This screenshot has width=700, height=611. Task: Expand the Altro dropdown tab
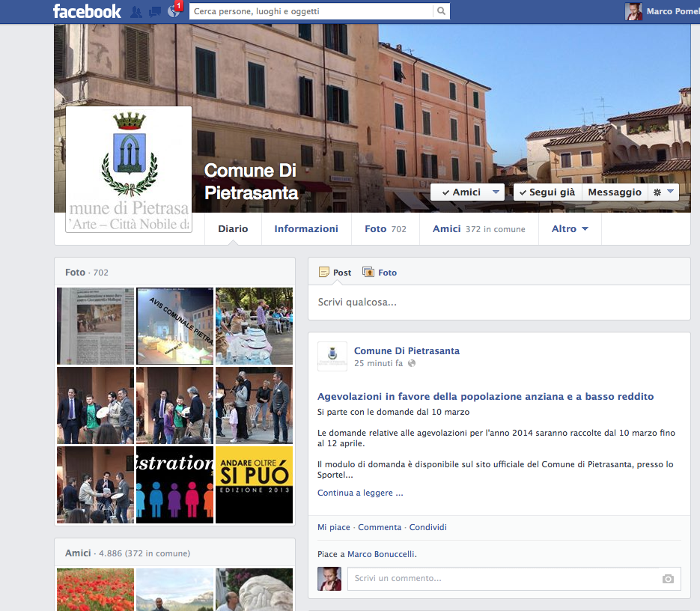pos(570,228)
